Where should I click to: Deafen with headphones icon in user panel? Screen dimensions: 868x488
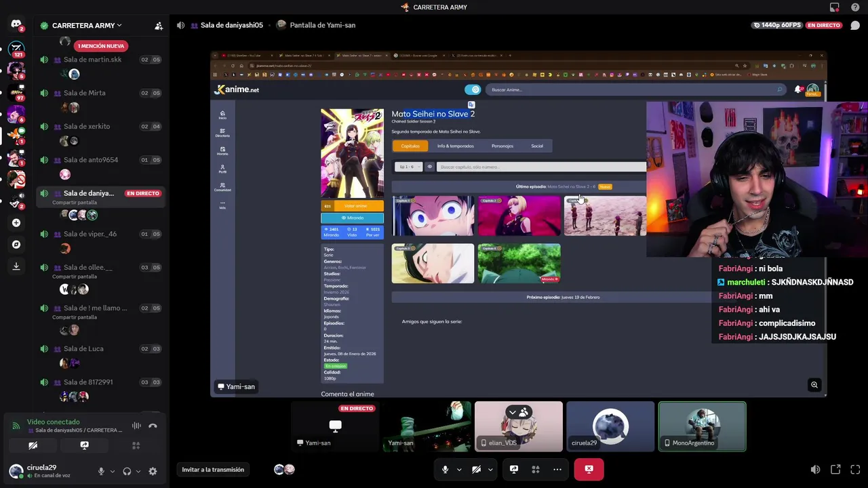click(127, 471)
